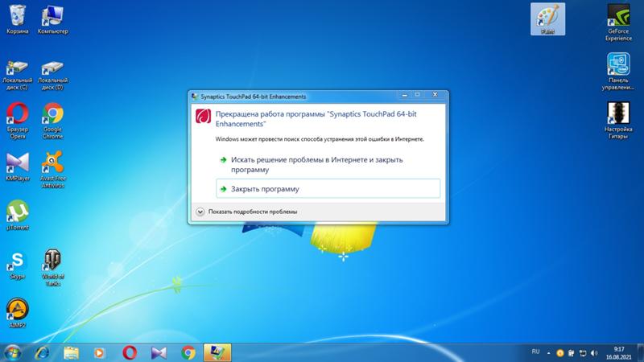Image resolution: width=644 pixels, height=362 pixels.
Task: Open GeForce Experience desktop icon
Action: [x=618, y=23]
